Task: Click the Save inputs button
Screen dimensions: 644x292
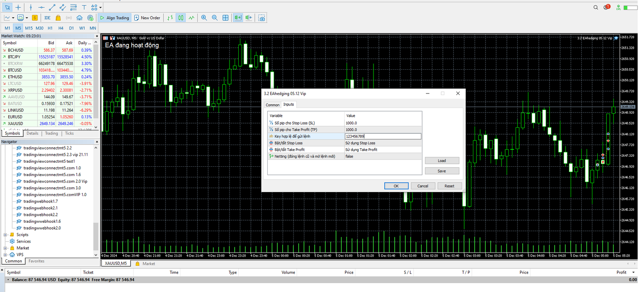Action: pos(442,171)
